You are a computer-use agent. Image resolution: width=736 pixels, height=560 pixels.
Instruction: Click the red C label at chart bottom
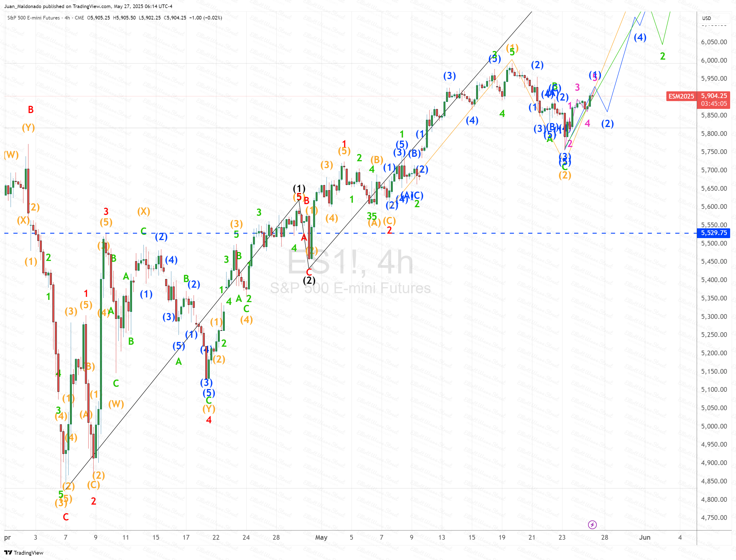tap(66, 517)
